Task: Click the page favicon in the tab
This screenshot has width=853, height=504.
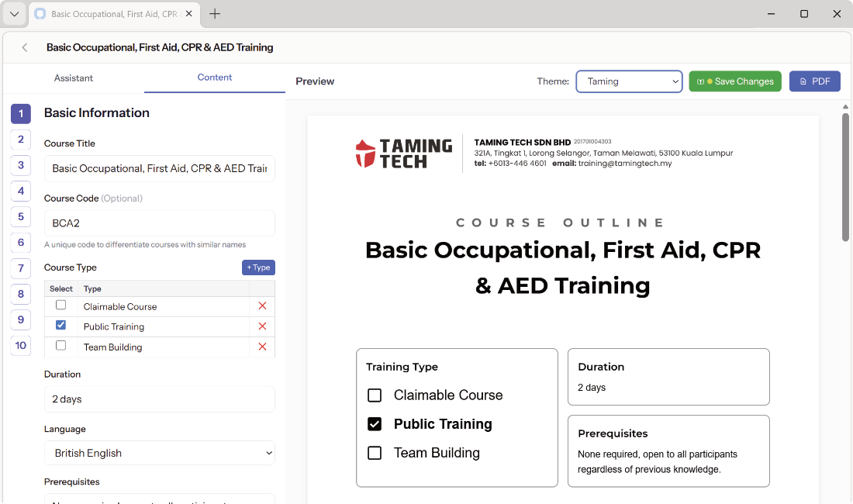Action: pyautogui.click(x=40, y=14)
